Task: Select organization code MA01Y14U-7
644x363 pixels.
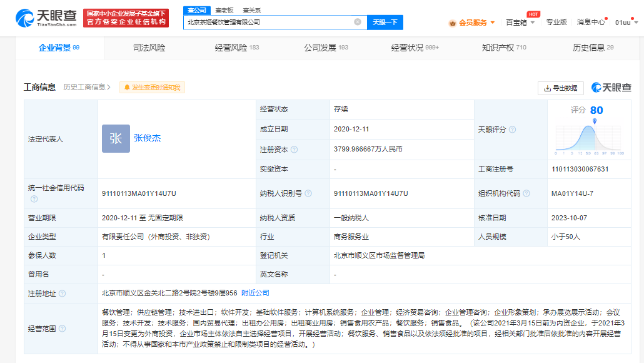Action: click(572, 193)
